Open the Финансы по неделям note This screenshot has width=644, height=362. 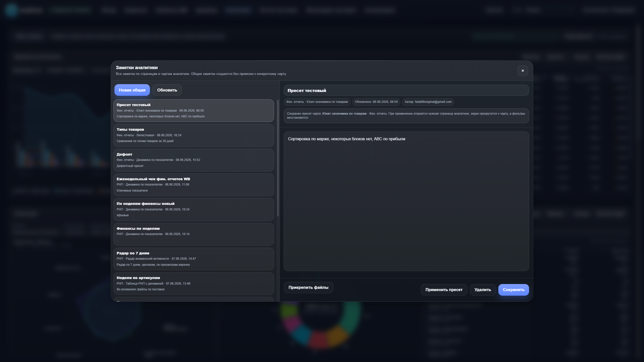(x=193, y=234)
